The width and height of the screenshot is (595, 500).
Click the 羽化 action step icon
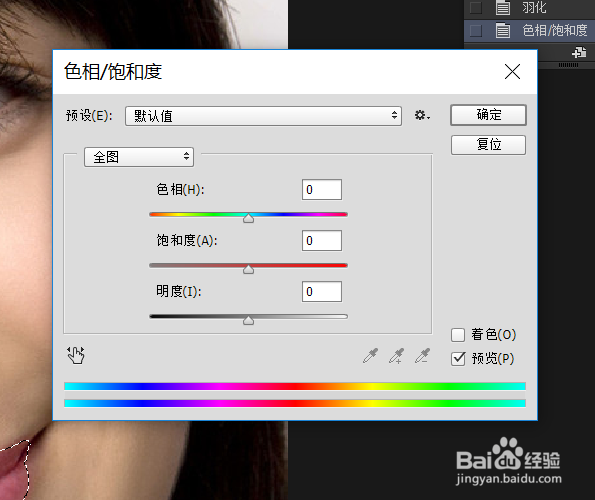pyautogui.click(x=503, y=8)
